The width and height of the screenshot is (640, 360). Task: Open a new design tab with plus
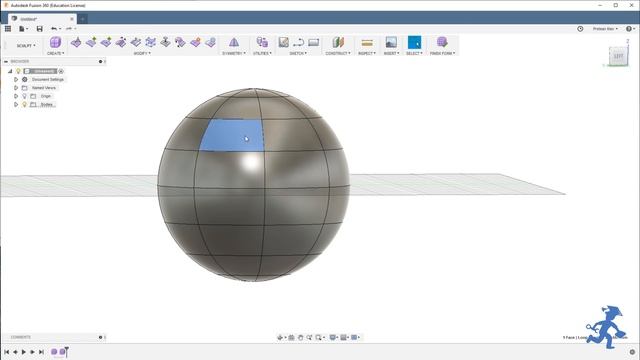click(x=82, y=19)
